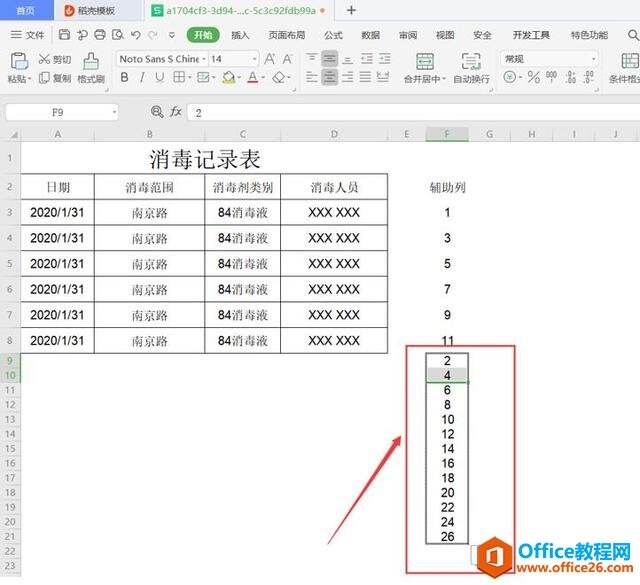Expand the Name Box dropdown

[x=114, y=112]
